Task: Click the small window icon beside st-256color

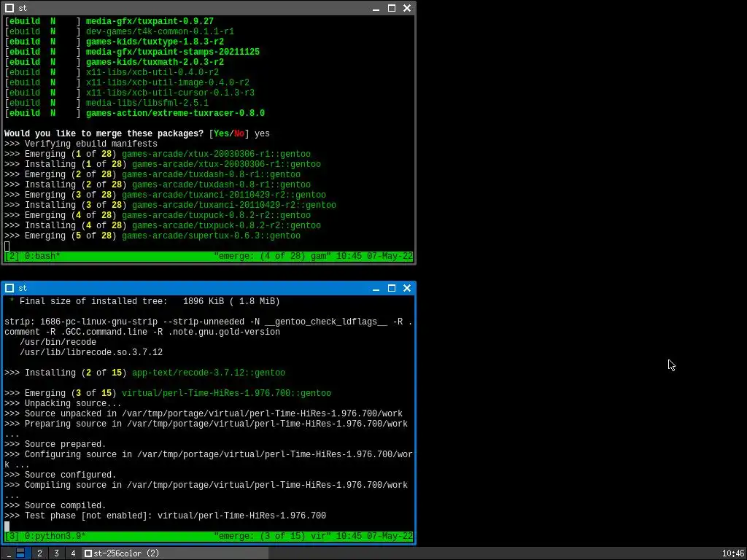Action: pyautogui.click(x=88, y=553)
